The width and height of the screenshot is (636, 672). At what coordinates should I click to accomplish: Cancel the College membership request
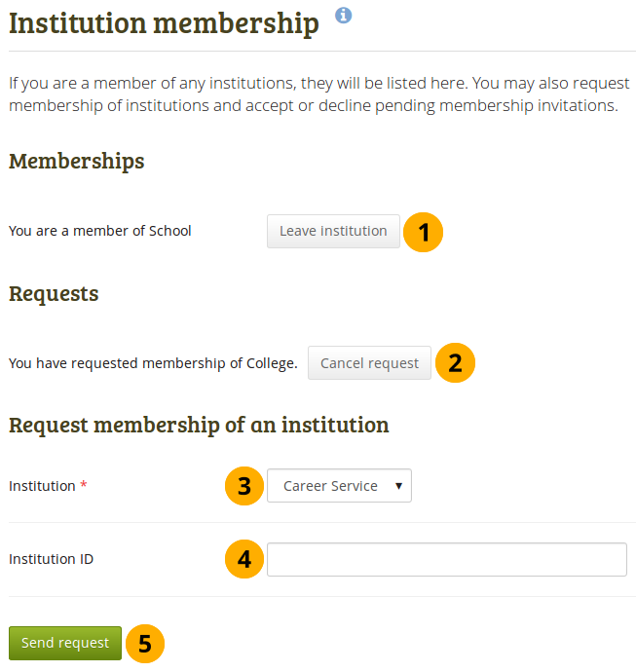369,363
